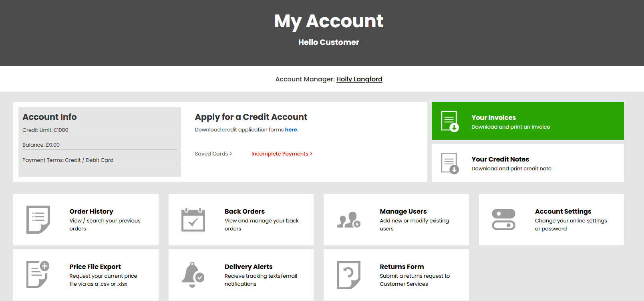This screenshot has width=644, height=301.
Task: Click the 'Hello Customer' greeting
Action: pyautogui.click(x=329, y=42)
